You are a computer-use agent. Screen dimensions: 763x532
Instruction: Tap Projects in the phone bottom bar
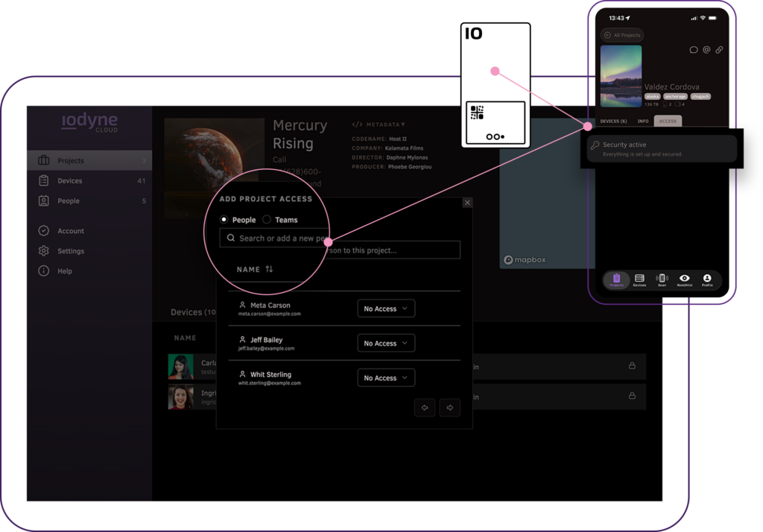[616, 280]
